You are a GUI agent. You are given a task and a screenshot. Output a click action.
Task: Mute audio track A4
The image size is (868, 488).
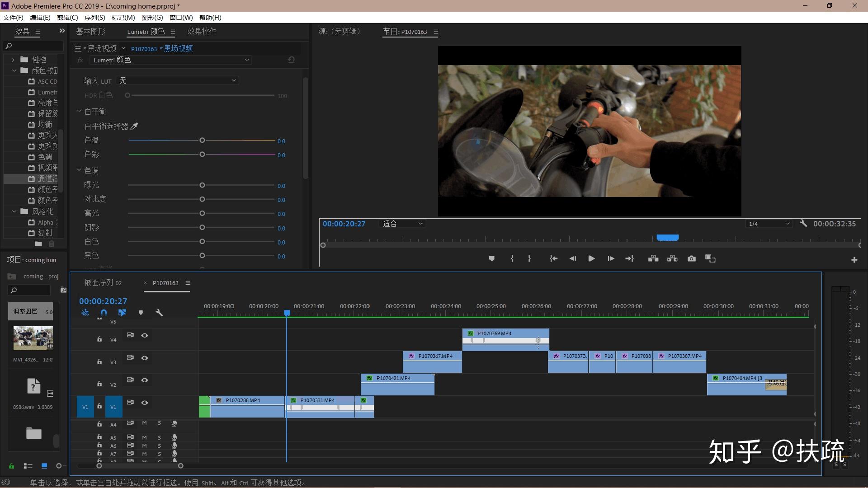144,423
